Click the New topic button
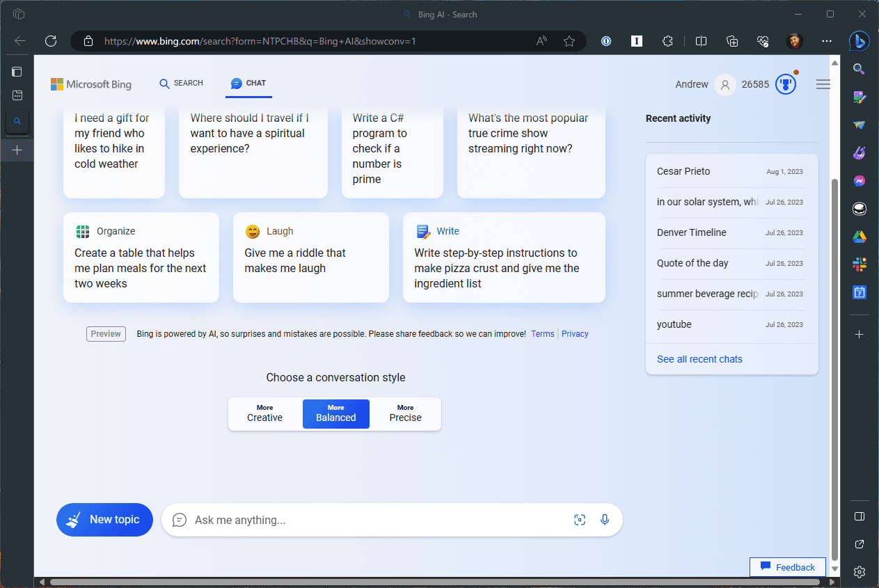Screen dimensions: 879x588 pyautogui.click(x=104, y=520)
